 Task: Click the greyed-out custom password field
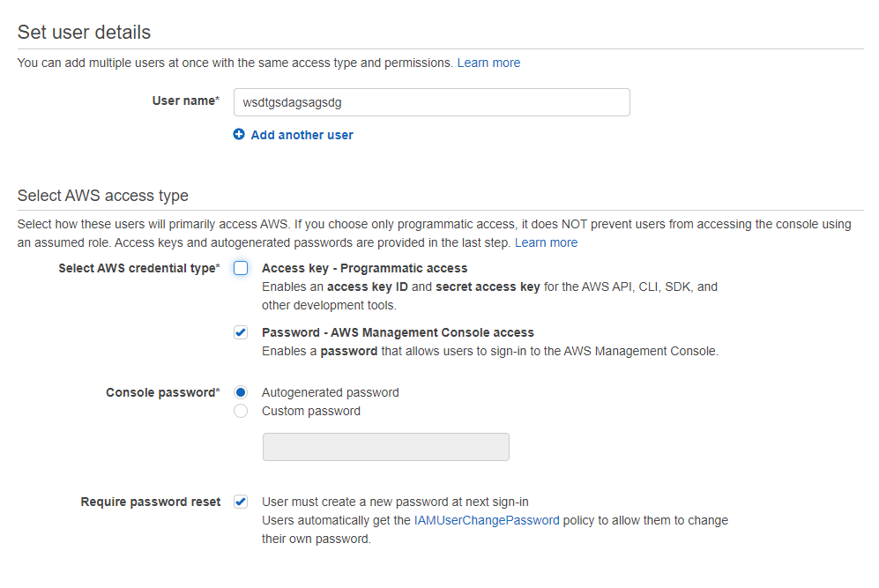point(385,447)
